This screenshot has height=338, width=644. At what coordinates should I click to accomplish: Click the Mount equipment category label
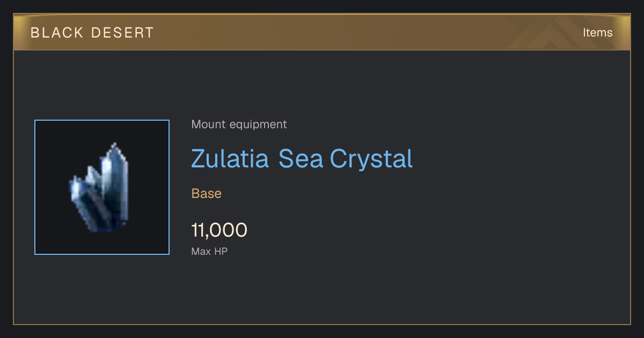pyautogui.click(x=239, y=124)
